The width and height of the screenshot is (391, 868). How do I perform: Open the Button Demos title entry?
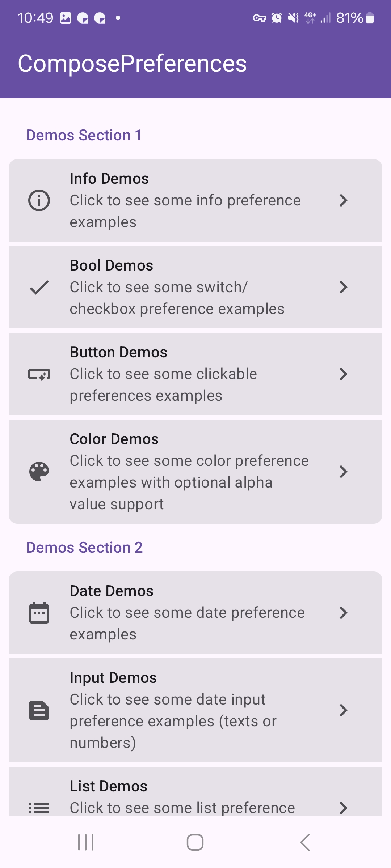tap(118, 352)
